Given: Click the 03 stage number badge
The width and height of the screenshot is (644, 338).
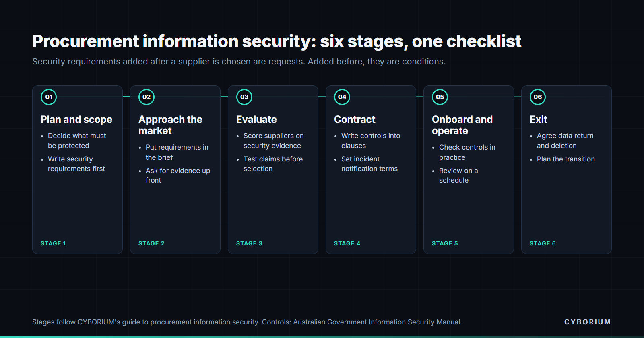Looking at the screenshot, I should click(x=244, y=97).
